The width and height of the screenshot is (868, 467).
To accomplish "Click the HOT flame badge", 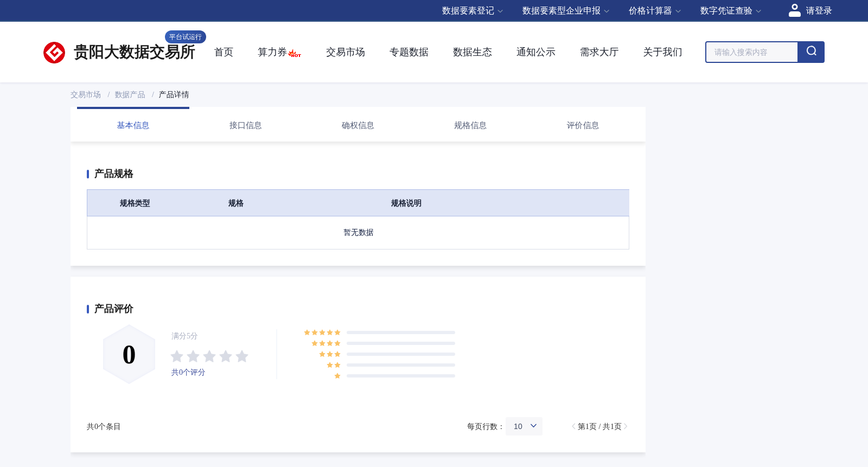I will click(295, 54).
